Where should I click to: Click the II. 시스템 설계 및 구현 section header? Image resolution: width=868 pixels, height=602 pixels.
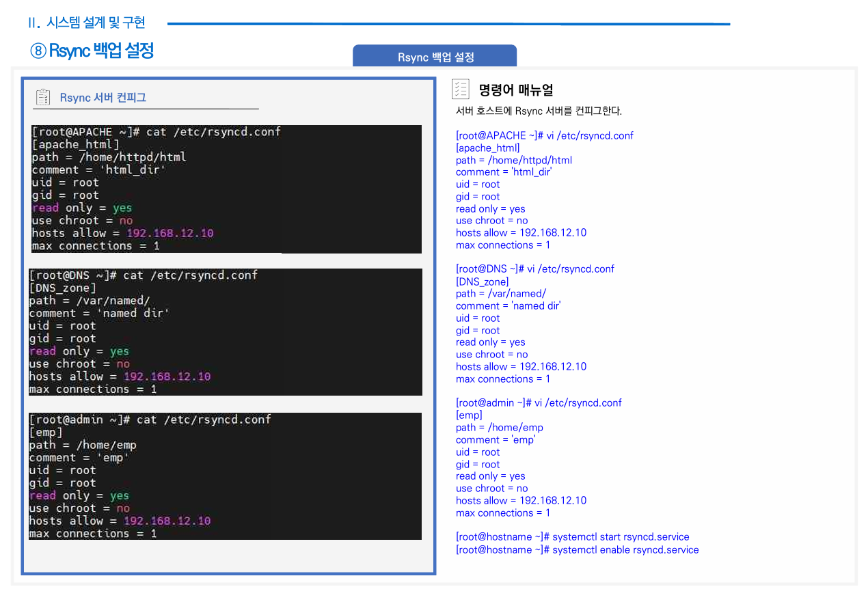pyautogui.click(x=87, y=23)
